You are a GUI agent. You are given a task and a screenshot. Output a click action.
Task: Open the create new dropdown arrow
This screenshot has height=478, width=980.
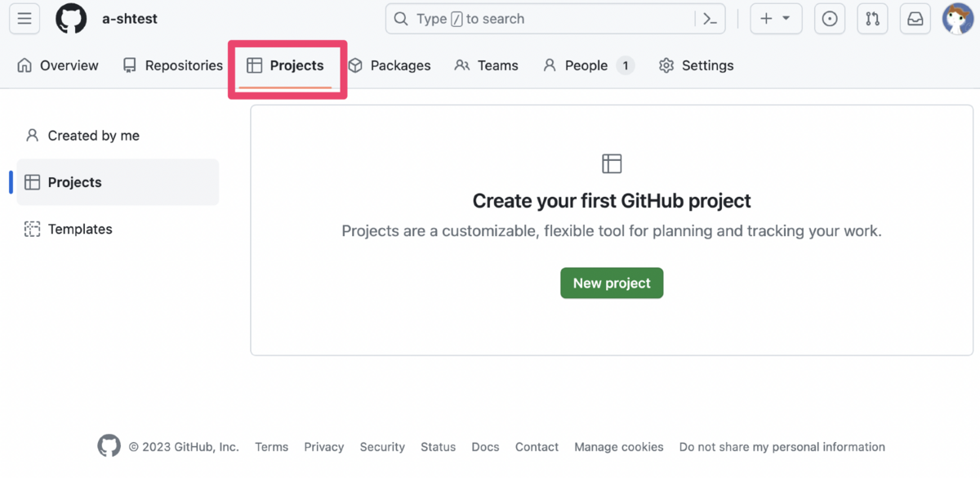click(x=786, y=18)
